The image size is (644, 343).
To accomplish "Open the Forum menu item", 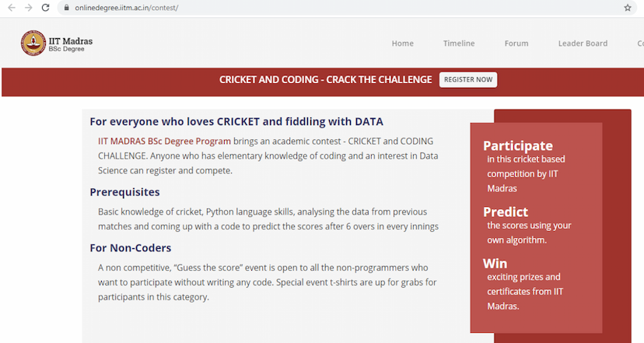I will pyautogui.click(x=516, y=44).
